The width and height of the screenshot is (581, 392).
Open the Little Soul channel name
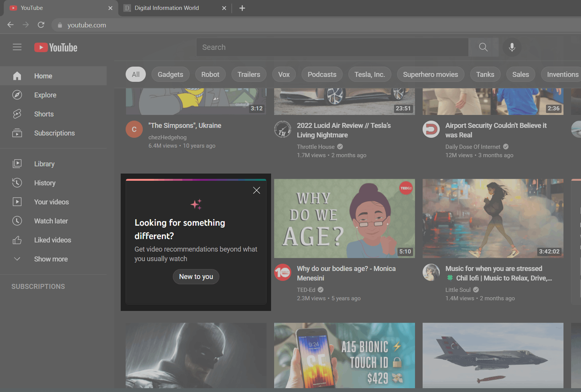click(458, 290)
